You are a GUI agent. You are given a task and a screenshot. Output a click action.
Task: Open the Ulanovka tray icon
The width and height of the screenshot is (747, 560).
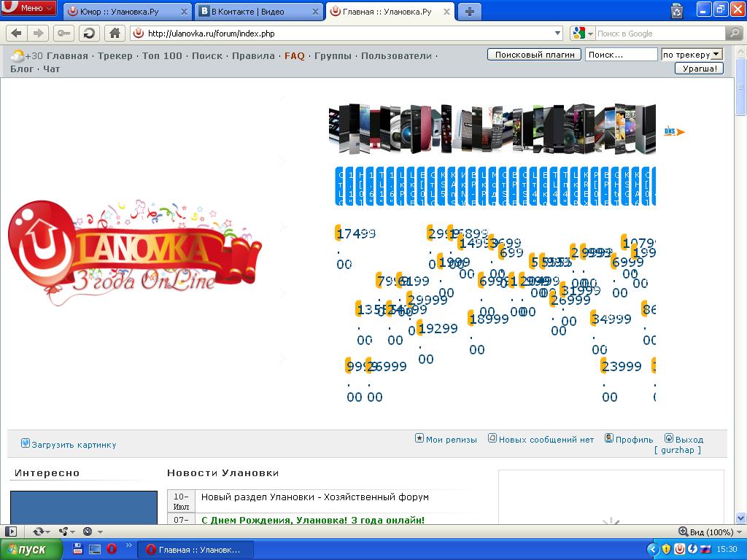(x=680, y=549)
